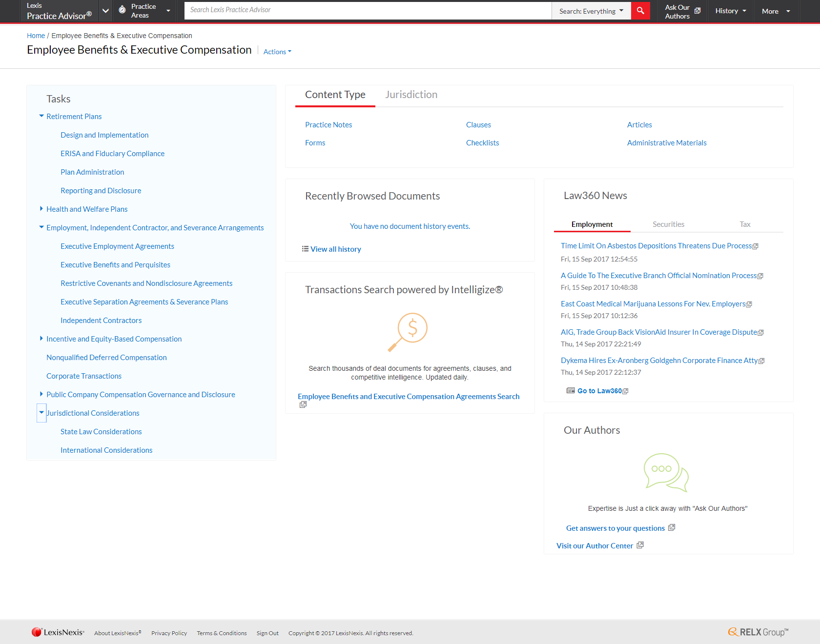
Task: Click the dollar magnifier Transactions Search icon
Action: pos(408,332)
